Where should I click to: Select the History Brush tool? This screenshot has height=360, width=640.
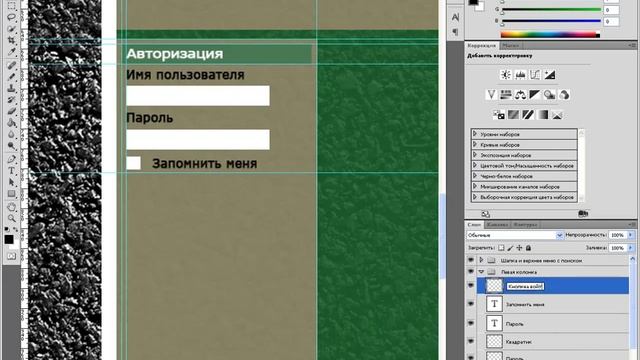(11, 100)
